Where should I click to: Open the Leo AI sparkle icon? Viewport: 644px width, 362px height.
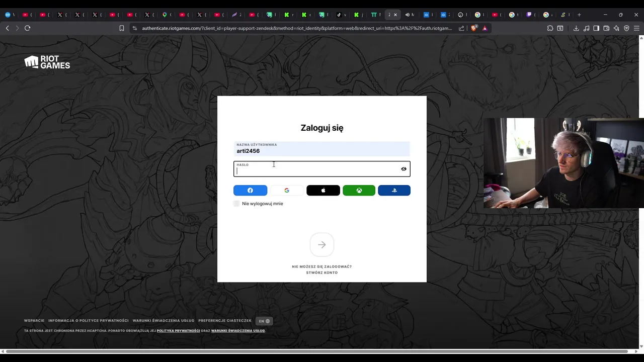pos(616,28)
